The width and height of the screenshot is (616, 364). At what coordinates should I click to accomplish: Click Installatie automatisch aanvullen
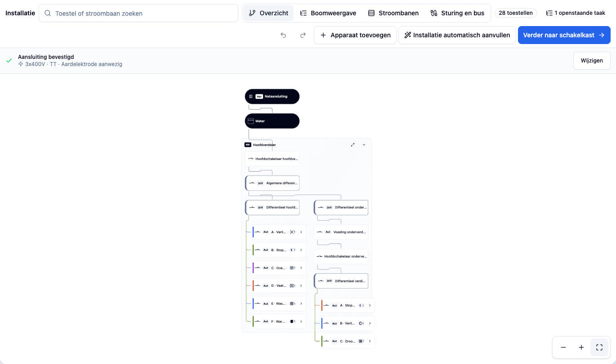pos(457,35)
